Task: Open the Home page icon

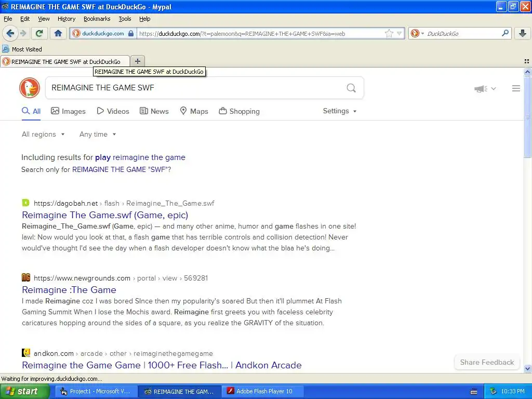Action: coord(58,33)
